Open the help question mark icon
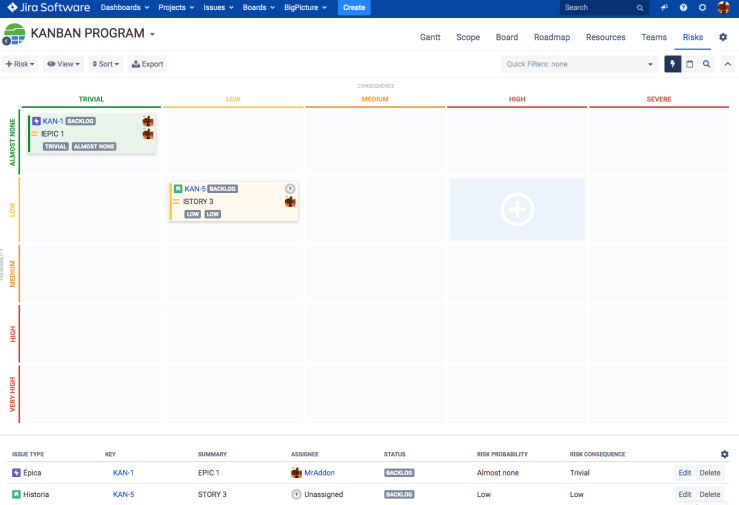The image size is (739, 505). click(x=683, y=8)
